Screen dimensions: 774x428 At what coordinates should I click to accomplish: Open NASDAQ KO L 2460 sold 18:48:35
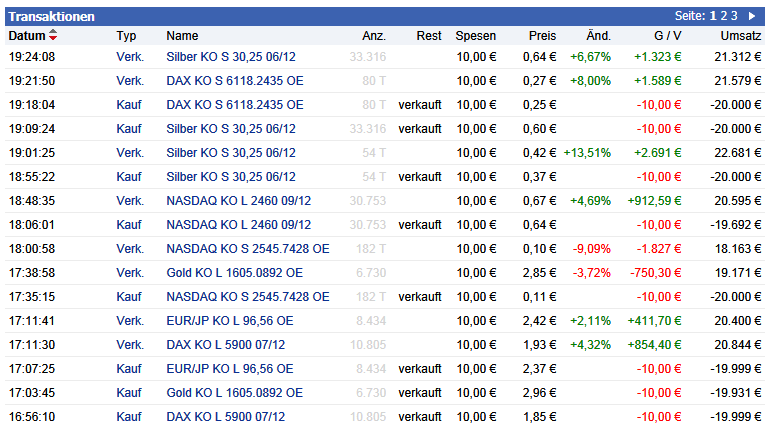point(239,201)
